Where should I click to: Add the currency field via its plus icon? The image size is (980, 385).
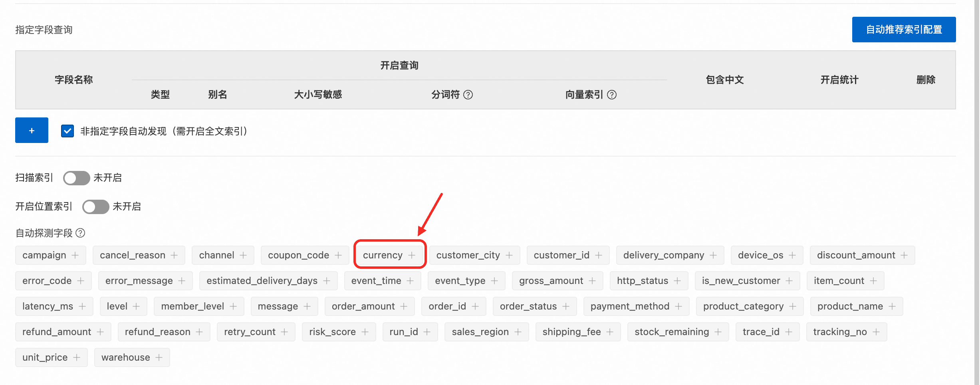click(412, 255)
